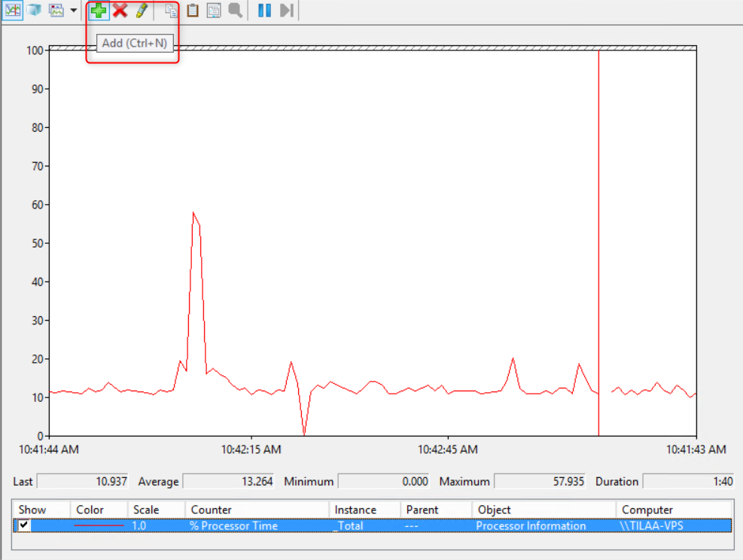
Task: Click \\TILAA-VPS computer cell
Action: 651,525
